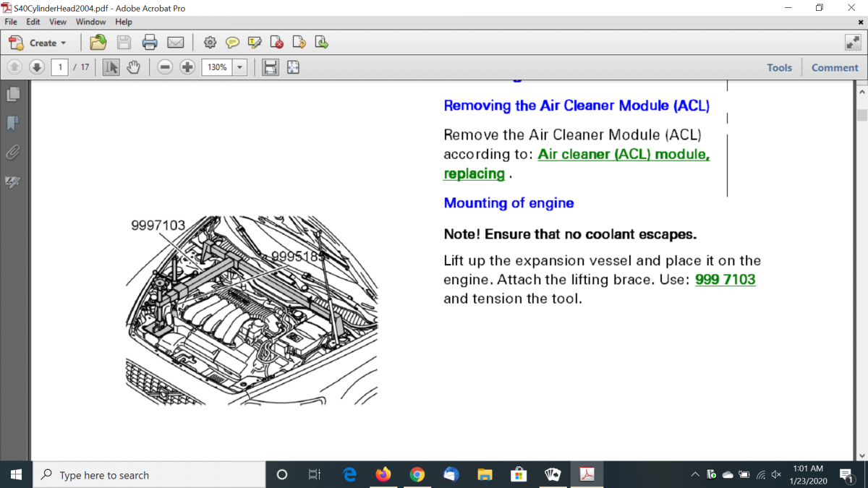Follow the 999 7103 tool link
The image size is (868, 488).
[x=725, y=280]
